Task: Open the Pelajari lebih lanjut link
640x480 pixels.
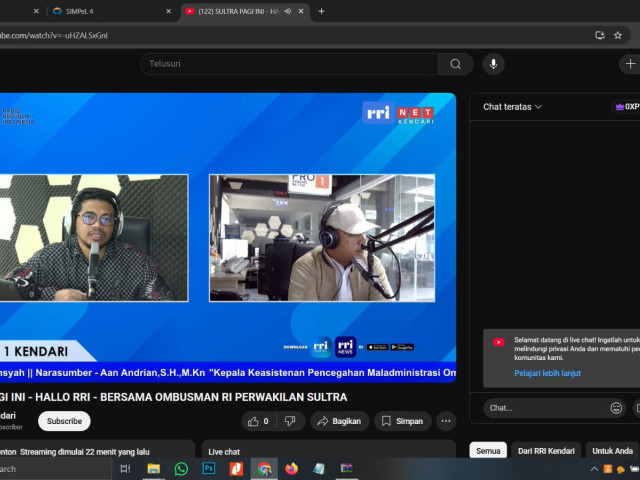Action: [x=547, y=373]
